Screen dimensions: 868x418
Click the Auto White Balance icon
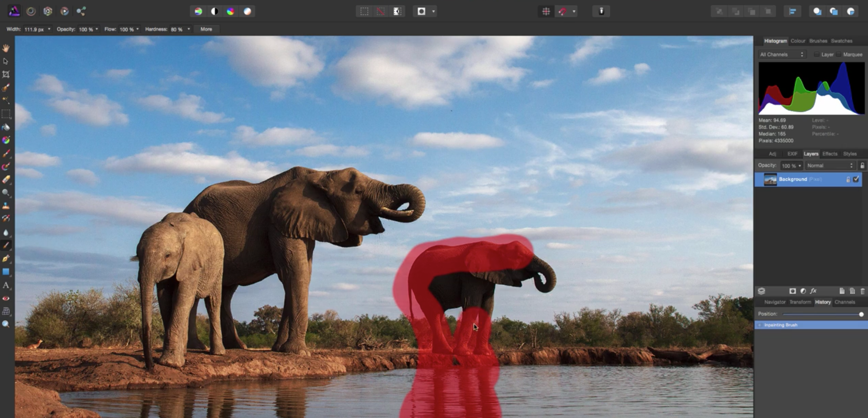(247, 11)
